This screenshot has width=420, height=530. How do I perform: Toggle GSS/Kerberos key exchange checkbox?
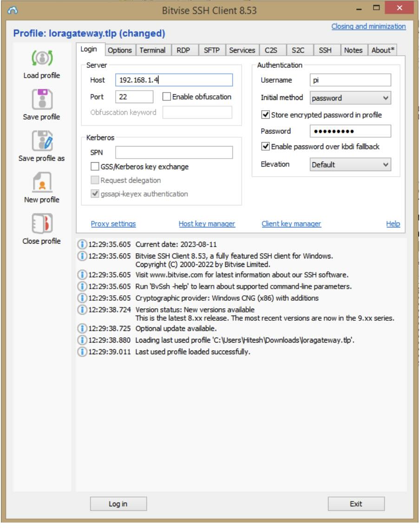pyautogui.click(x=95, y=166)
